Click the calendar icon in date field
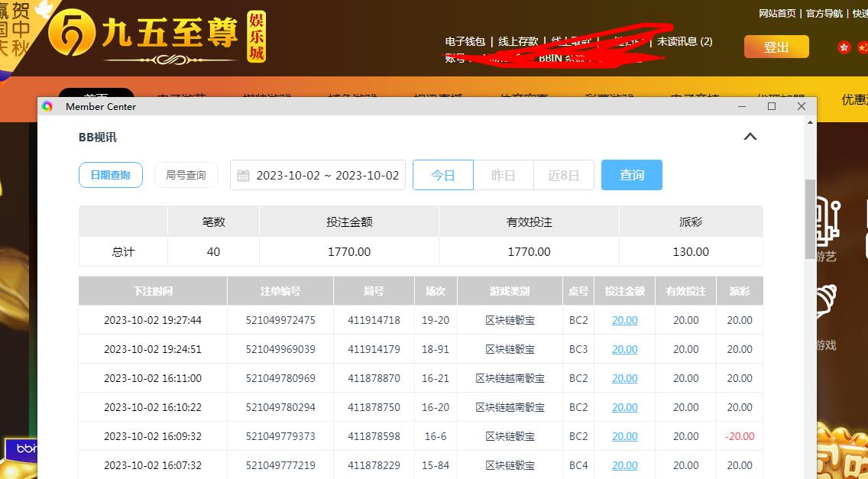Viewport: 868px width, 479px height. 243,176
